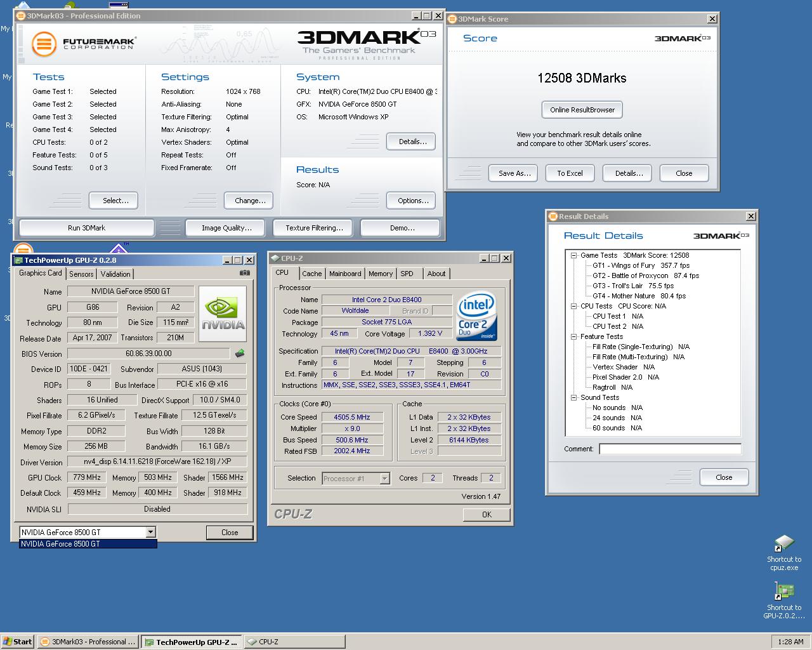
Task: Click the 3DMark Score window title icon
Action: 452,19
